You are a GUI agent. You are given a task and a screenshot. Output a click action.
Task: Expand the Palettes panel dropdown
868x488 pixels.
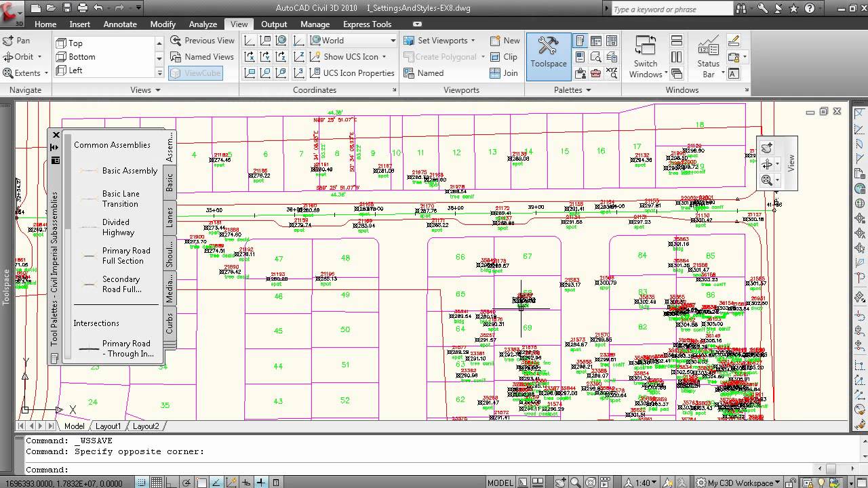pyautogui.click(x=572, y=89)
